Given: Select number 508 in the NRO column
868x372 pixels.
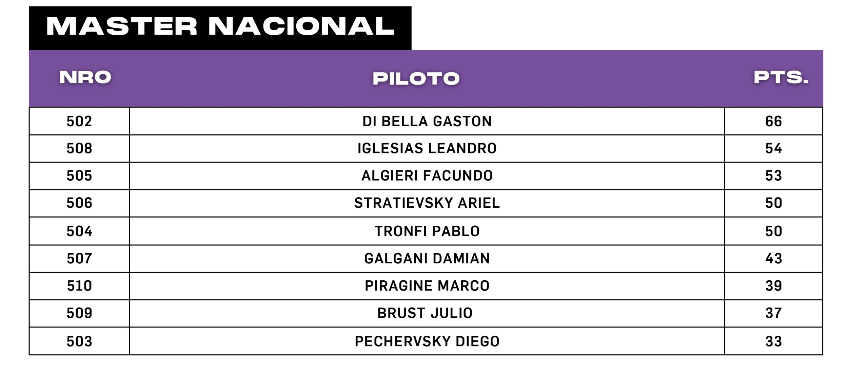Looking at the screenshot, I should (x=79, y=148).
